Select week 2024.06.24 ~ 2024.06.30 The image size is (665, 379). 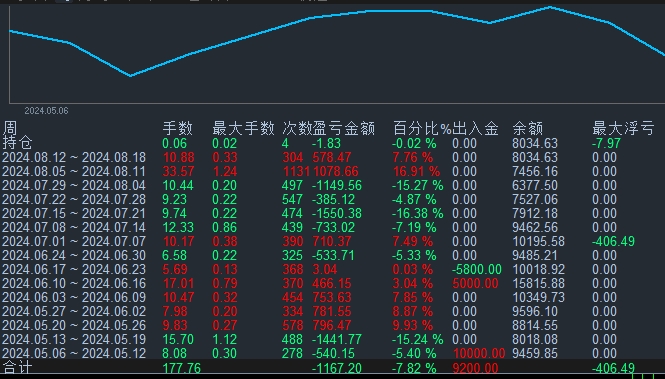(x=74, y=256)
